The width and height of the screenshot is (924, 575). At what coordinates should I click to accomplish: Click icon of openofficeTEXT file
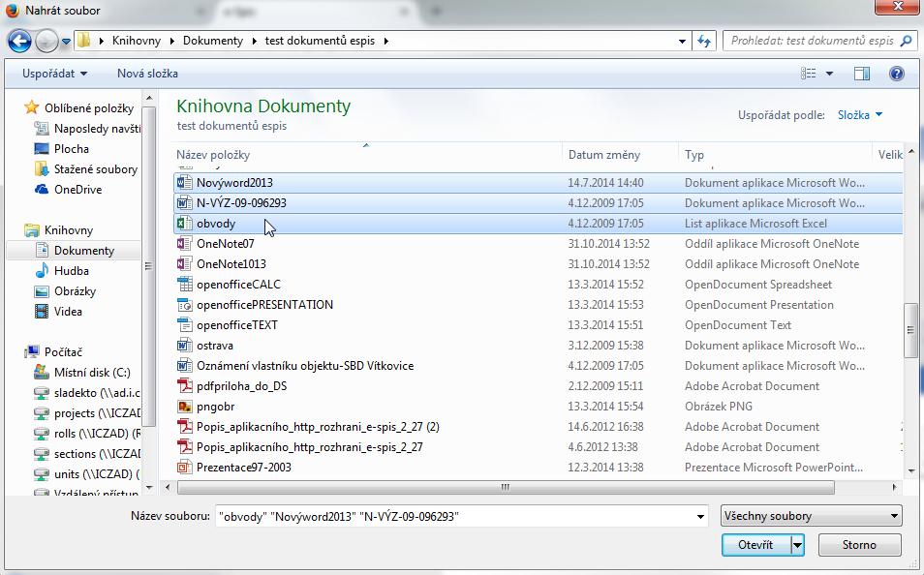[x=185, y=324]
